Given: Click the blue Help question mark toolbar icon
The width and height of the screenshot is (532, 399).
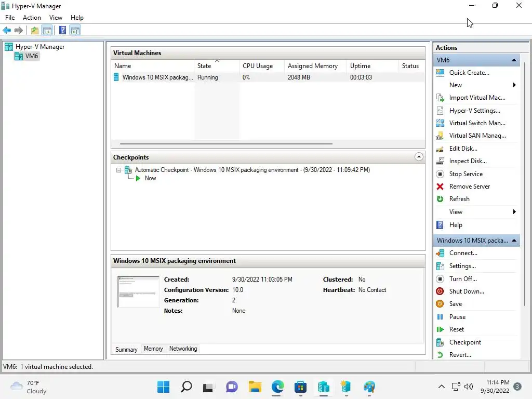Looking at the screenshot, I should click(62, 31).
